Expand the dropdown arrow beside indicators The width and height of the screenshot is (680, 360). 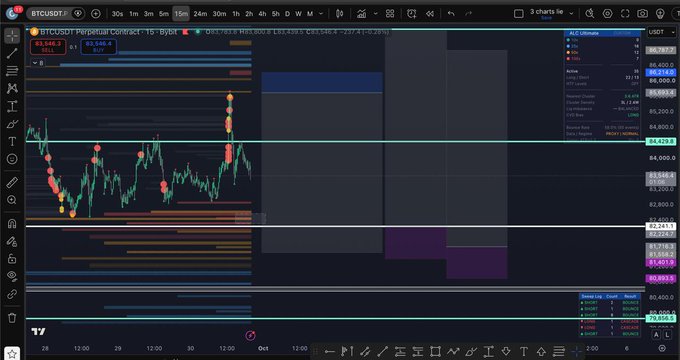(376, 14)
